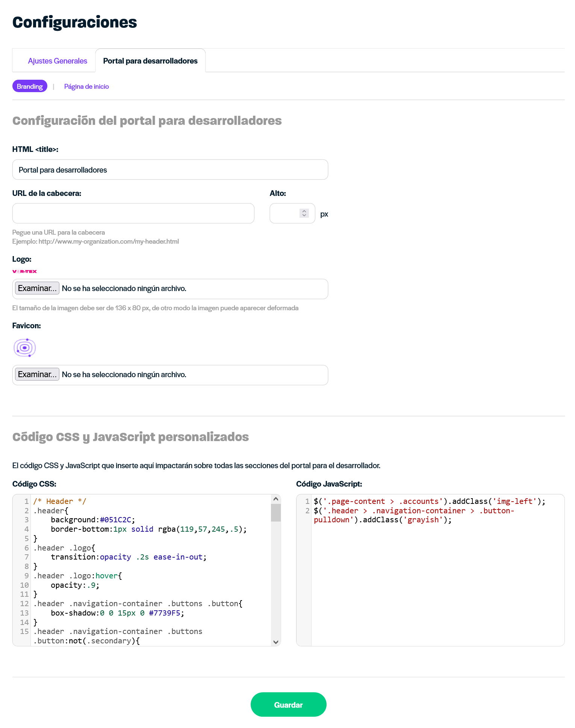Save settings with the Guardar button
Screen dimensions: 575x728
pos(288,705)
